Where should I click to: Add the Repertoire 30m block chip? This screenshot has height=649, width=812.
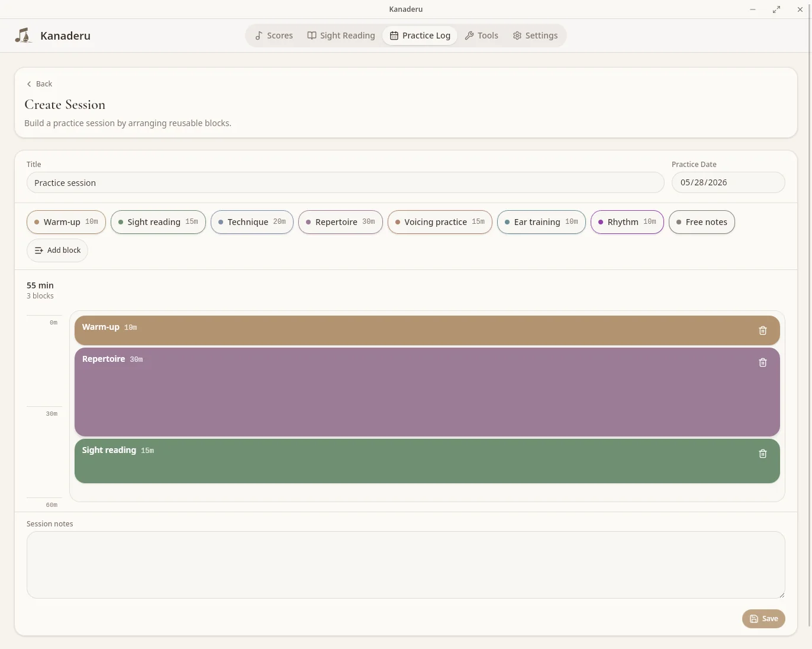[340, 222]
